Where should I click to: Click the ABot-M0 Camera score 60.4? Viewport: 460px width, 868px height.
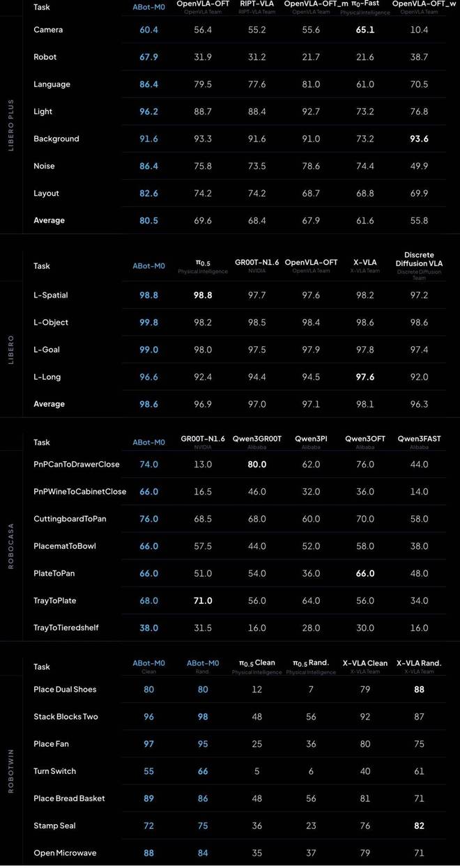click(x=148, y=30)
